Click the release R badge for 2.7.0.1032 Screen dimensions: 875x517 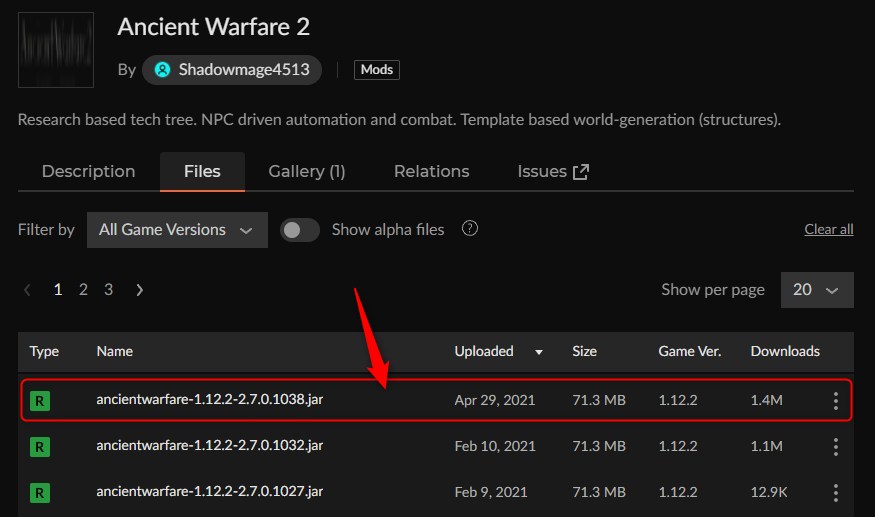click(x=40, y=447)
